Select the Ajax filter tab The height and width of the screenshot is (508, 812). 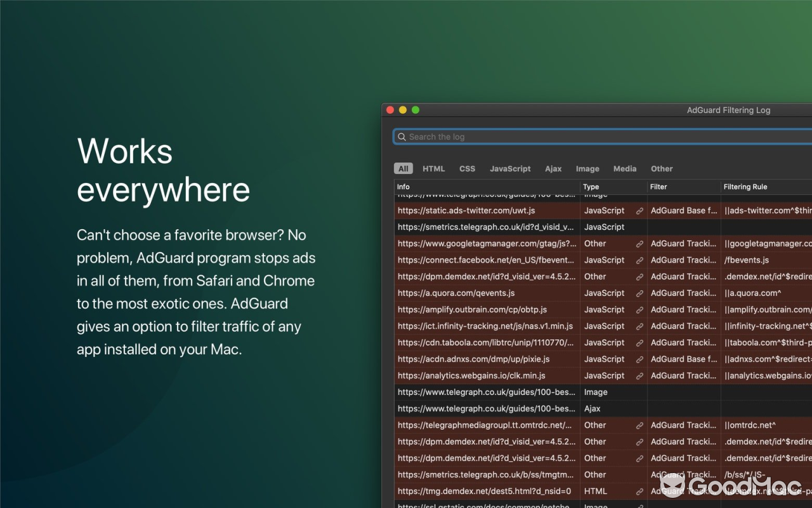tap(553, 168)
